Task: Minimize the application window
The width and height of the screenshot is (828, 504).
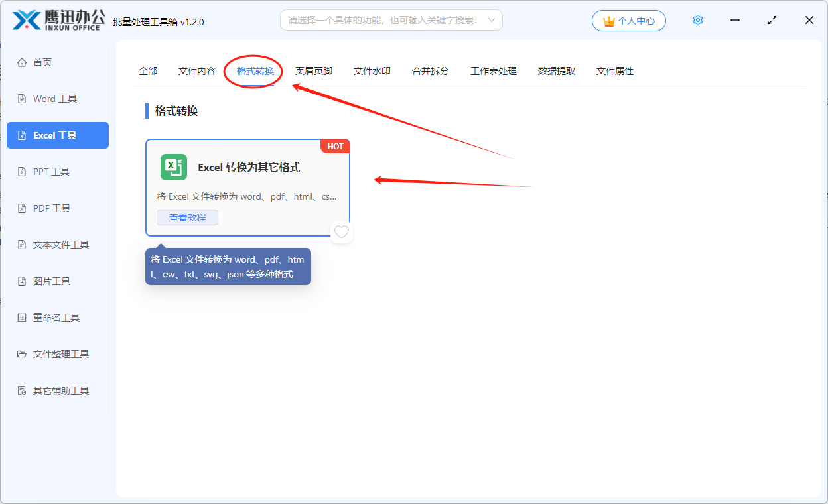Action: tap(735, 20)
